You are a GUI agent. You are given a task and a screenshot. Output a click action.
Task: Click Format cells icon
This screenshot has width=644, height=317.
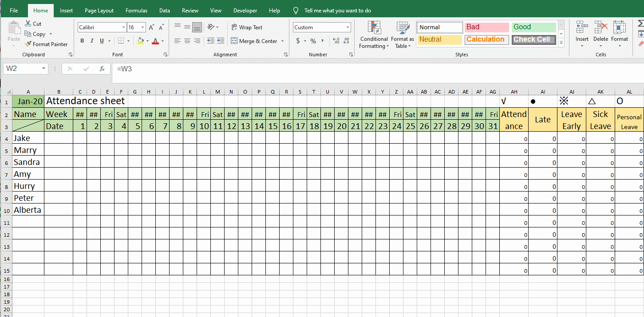coord(619,27)
